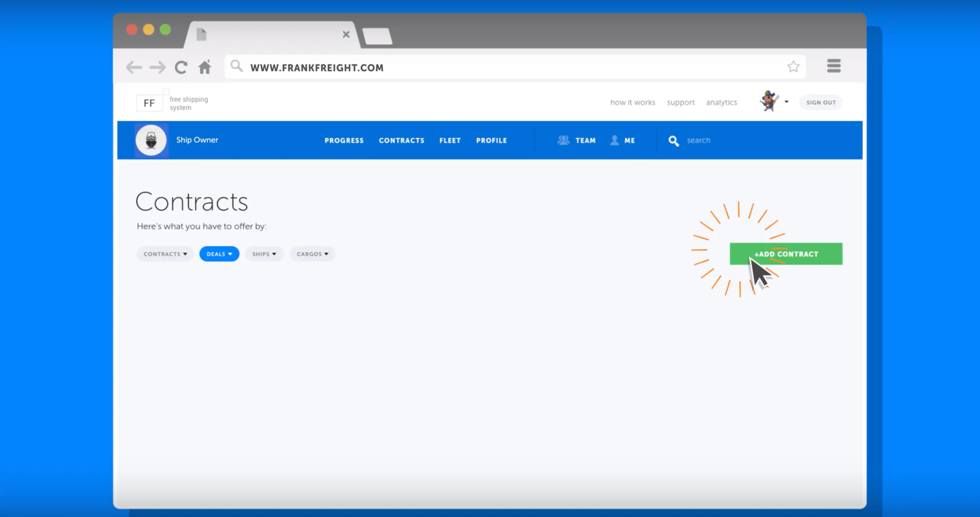The width and height of the screenshot is (980, 517).
Task: Click the yellow macOS minimize dot
Action: pos(149,29)
